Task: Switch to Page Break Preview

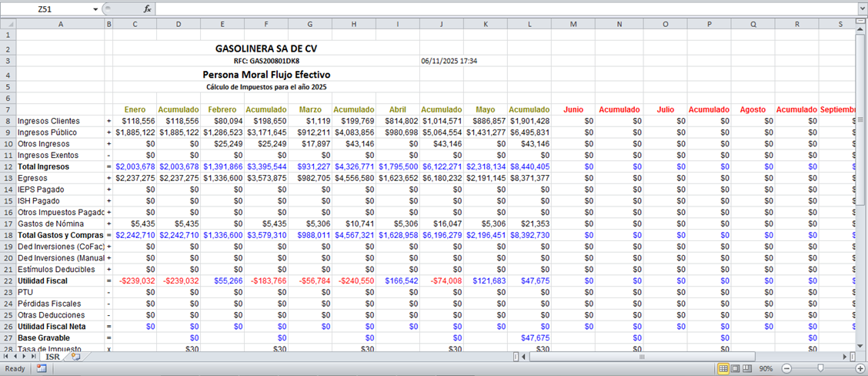Action: [x=748, y=369]
